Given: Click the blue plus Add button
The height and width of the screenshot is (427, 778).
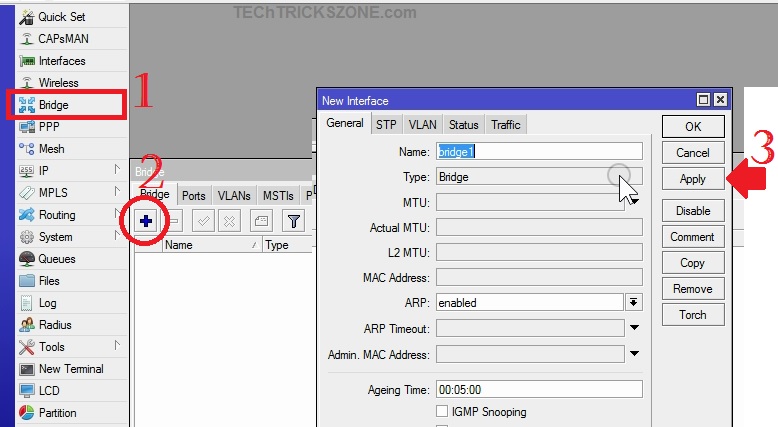Looking at the screenshot, I should tap(146, 221).
